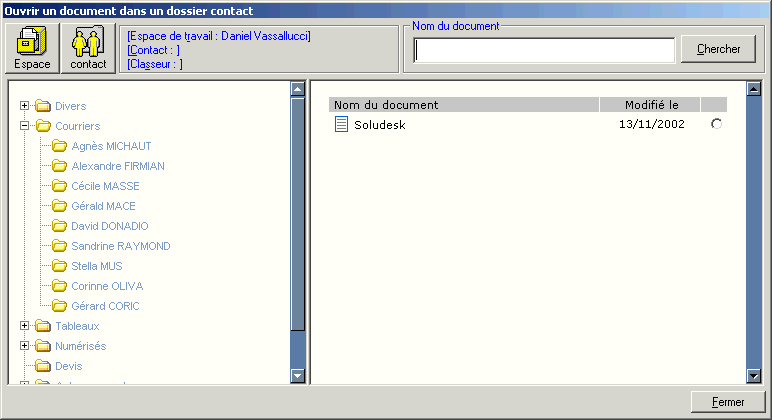The image size is (772, 420).
Task: Click the Gérard CORIC folder icon
Action: pos(59,306)
